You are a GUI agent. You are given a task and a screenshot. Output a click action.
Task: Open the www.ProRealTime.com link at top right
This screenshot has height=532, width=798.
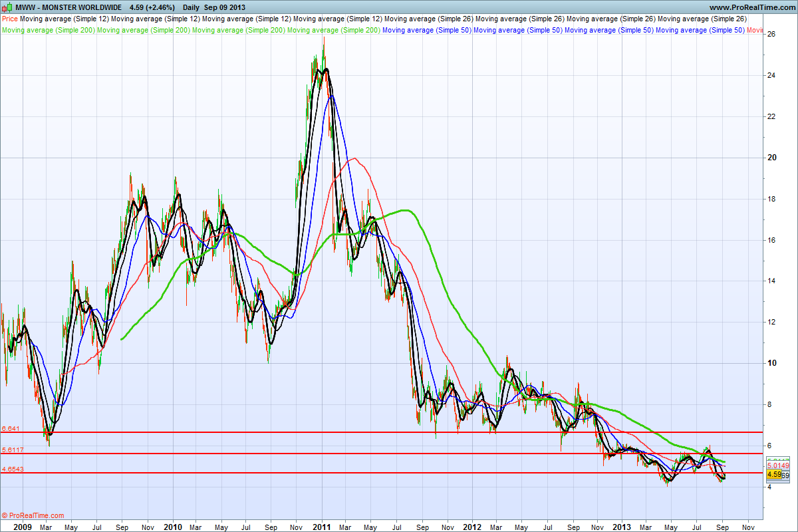point(751,7)
